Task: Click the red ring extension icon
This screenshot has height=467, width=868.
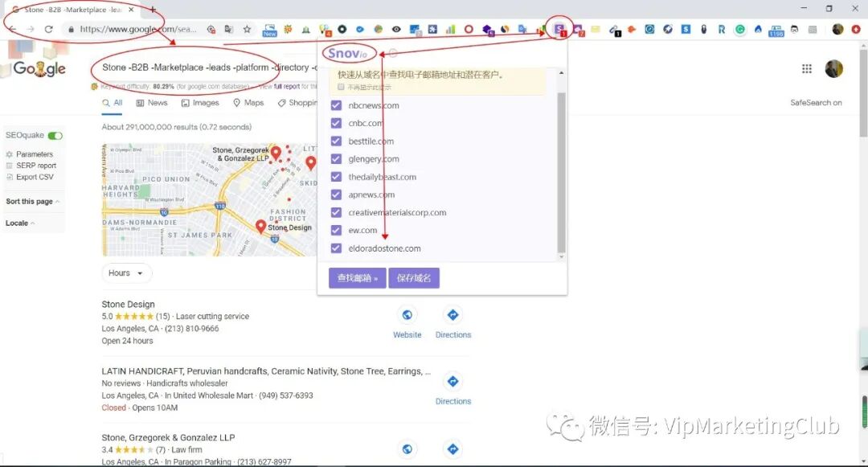Action: (469, 29)
